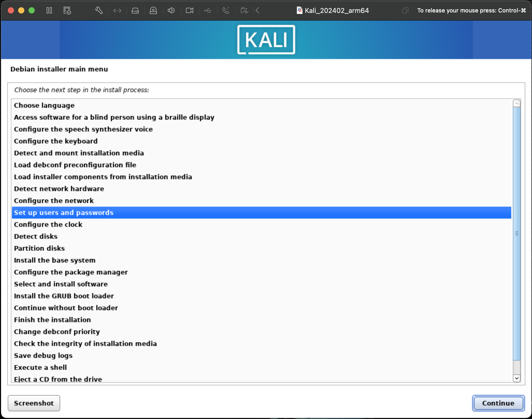Select Choose language option

[x=44, y=105]
